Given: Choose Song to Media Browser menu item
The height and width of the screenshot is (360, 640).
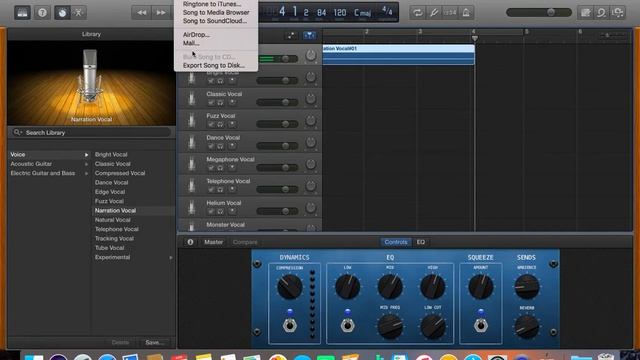Looking at the screenshot, I should pyautogui.click(x=216, y=12).
